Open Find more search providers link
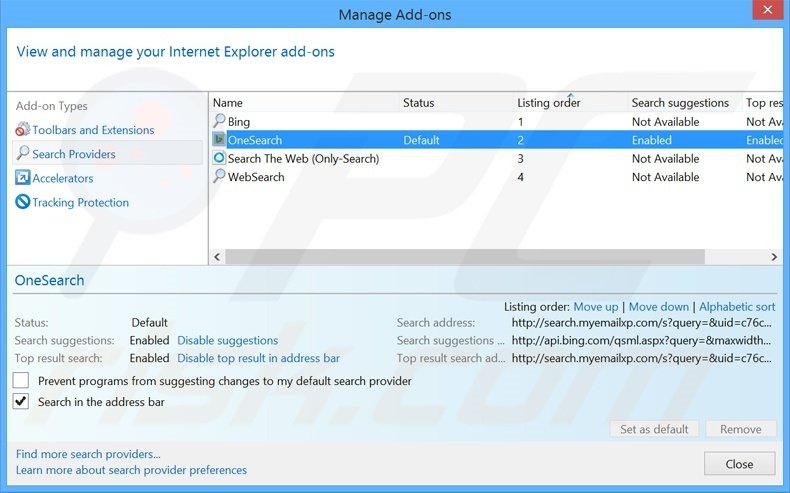790x493 pixels. click(x=88, y=454)
